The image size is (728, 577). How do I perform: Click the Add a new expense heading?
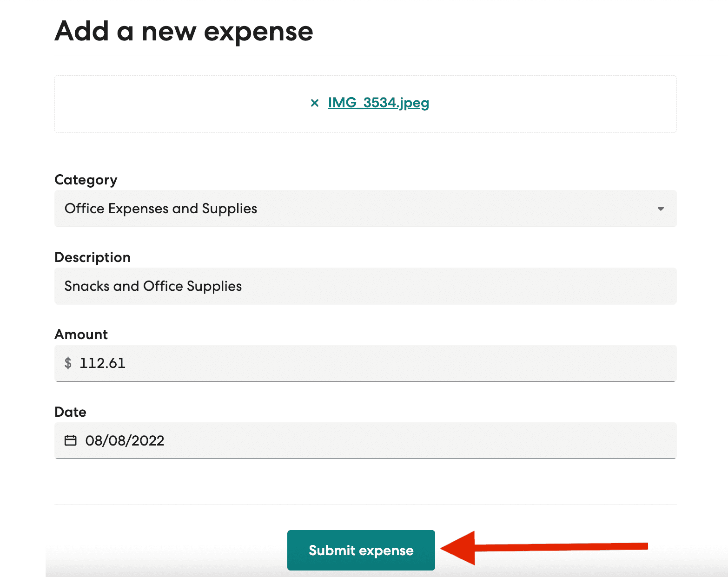click(x=184, y=32)
